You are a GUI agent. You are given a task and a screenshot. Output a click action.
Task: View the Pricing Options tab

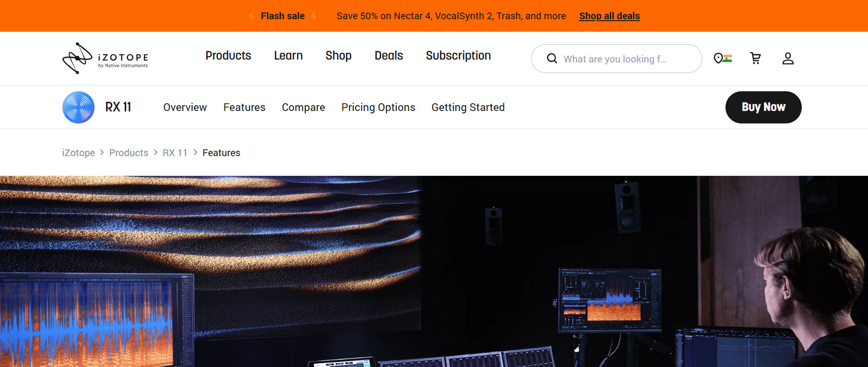click(x=378, y=108)
